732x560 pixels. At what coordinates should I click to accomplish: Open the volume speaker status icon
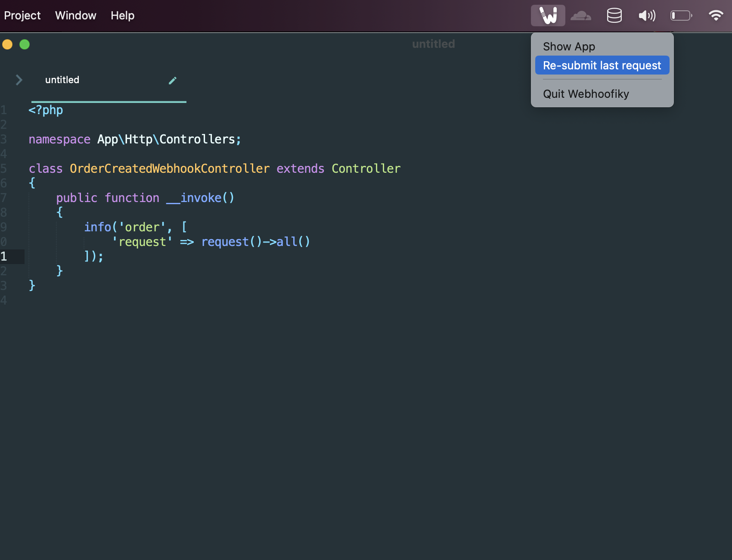(647, 16)
